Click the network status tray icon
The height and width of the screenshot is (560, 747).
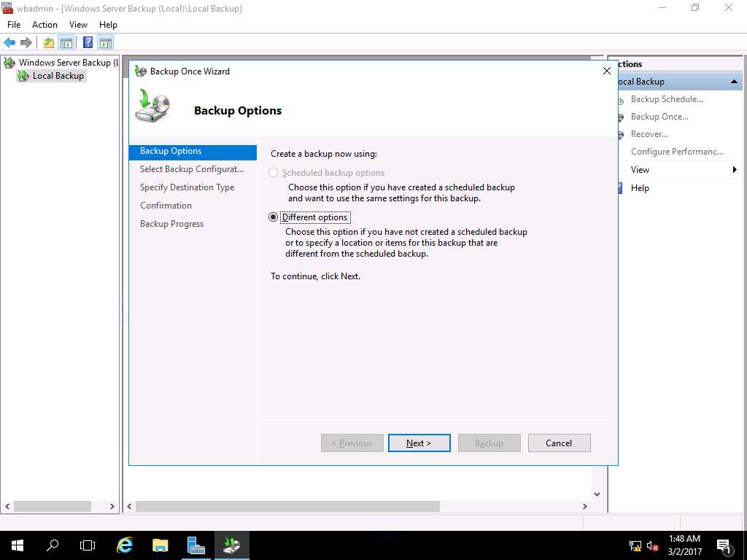click(x=635, y=546)
